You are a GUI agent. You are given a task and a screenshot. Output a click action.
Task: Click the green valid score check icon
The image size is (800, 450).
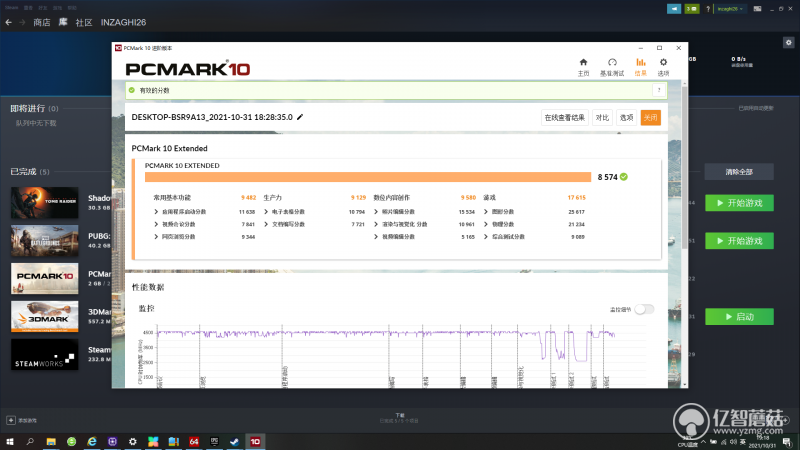pos(132,90)
